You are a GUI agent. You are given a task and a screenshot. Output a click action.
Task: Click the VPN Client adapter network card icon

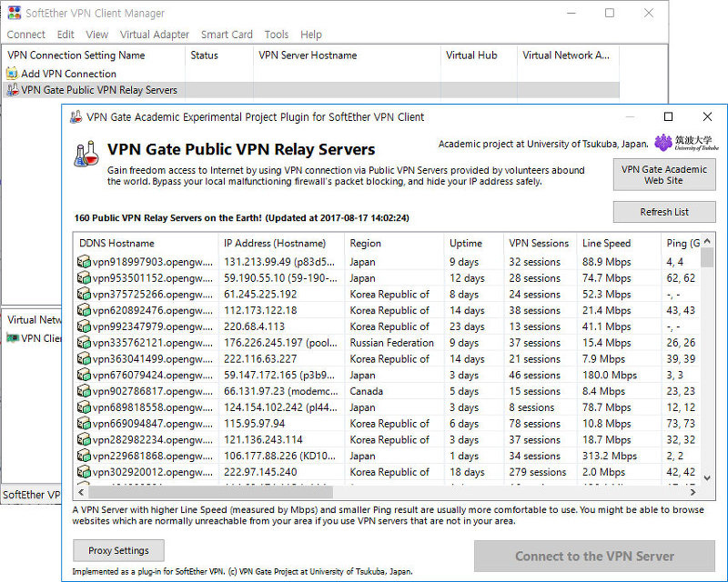pos(13,338)
